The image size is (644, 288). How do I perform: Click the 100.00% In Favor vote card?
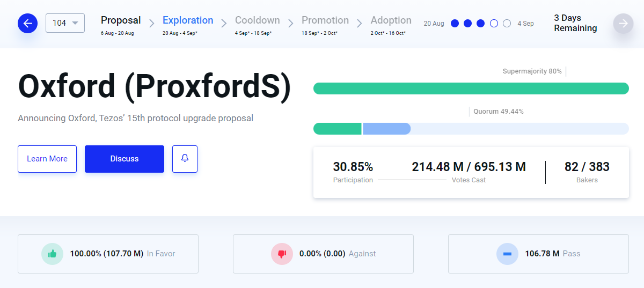point(108,254)
